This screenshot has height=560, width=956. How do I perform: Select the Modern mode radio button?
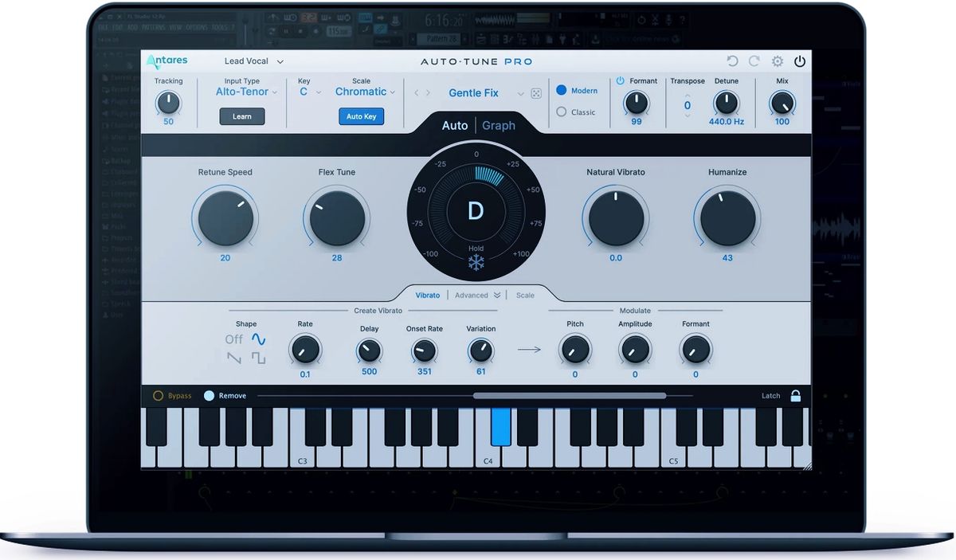562,91
